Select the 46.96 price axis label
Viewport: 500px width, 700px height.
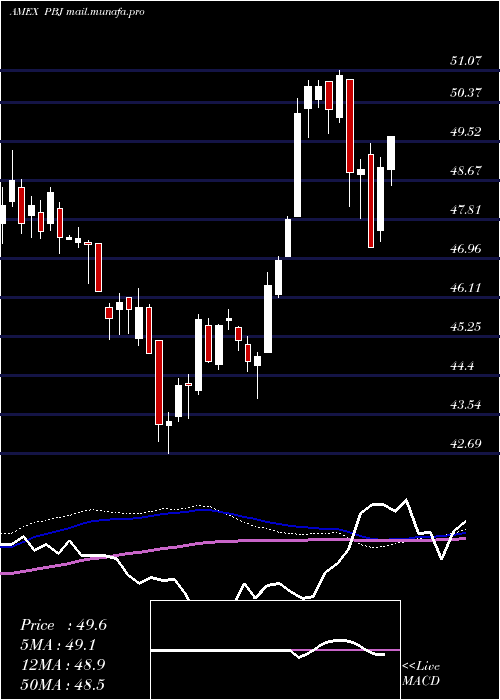466,249
